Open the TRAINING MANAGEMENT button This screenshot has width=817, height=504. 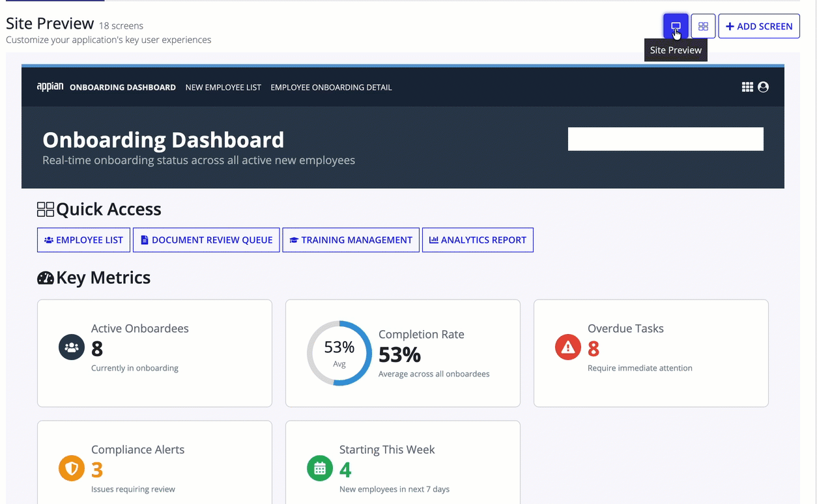pyautogui.click(x=351, y=240)
